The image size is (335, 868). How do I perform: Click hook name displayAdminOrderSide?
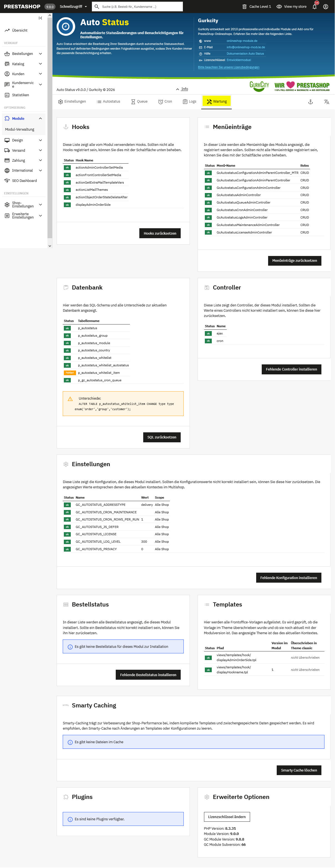click(93, 205)
